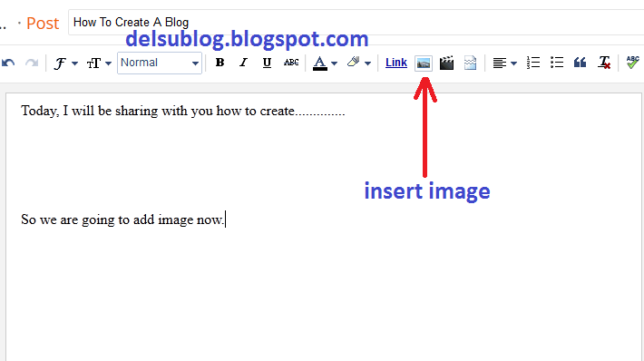The image size is (644, 361).
Task: Open the Normal paragraph format dropdown
Action: pyautogui.click(x=160, y=63)
